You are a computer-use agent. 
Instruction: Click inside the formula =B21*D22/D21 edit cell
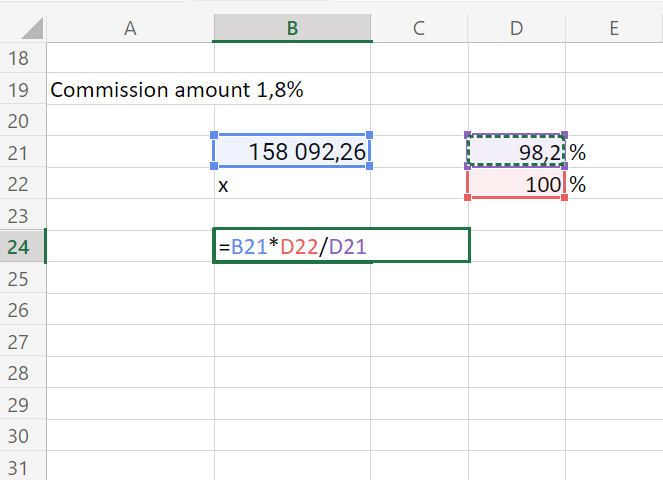tap(341, 246)
